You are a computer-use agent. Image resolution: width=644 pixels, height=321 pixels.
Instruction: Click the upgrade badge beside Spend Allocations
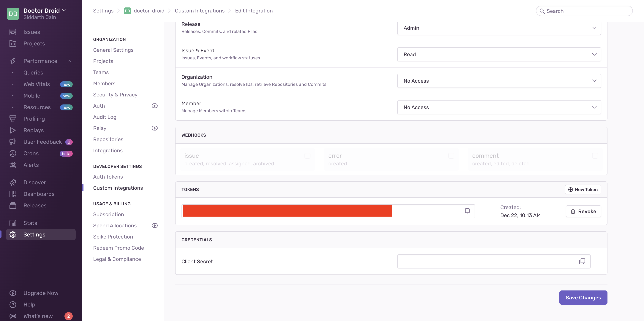[155, 225]
